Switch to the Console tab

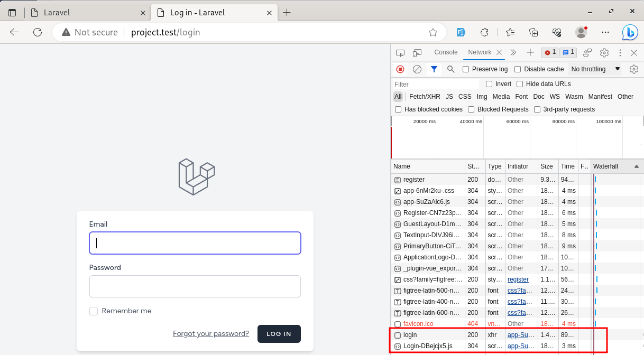tap(446, 52)
